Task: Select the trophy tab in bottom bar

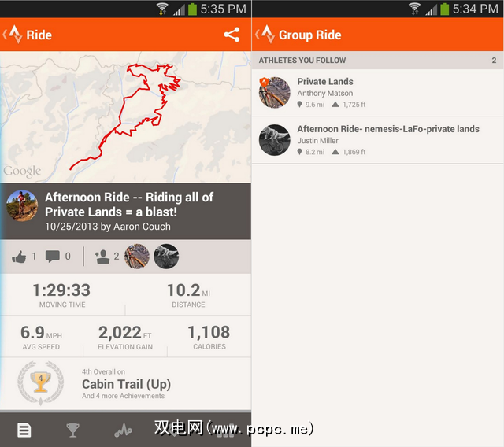Action: coord(72,430)
